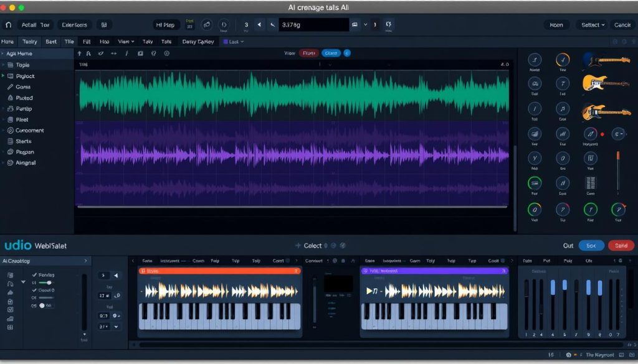
Task: Click the double-arrow tool above the waveform
Action: [x=113, y=54]
